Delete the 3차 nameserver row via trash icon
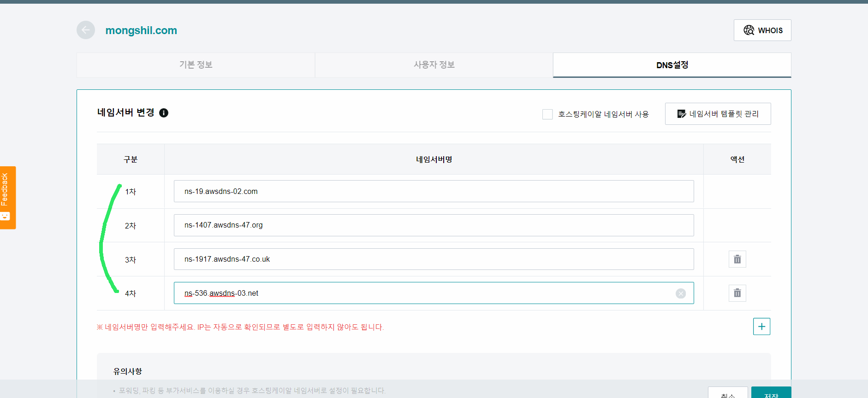 pyautogui.click(x=737, y=259)
